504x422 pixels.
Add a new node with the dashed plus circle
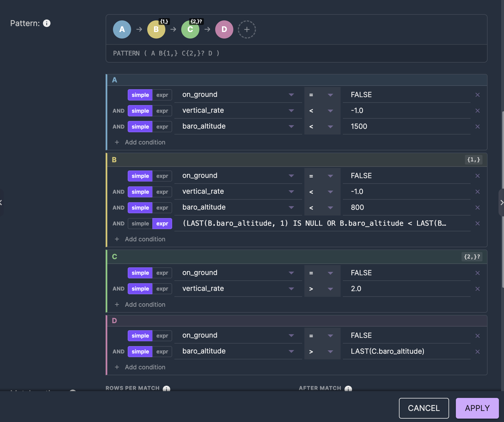(x=247, y=29)
